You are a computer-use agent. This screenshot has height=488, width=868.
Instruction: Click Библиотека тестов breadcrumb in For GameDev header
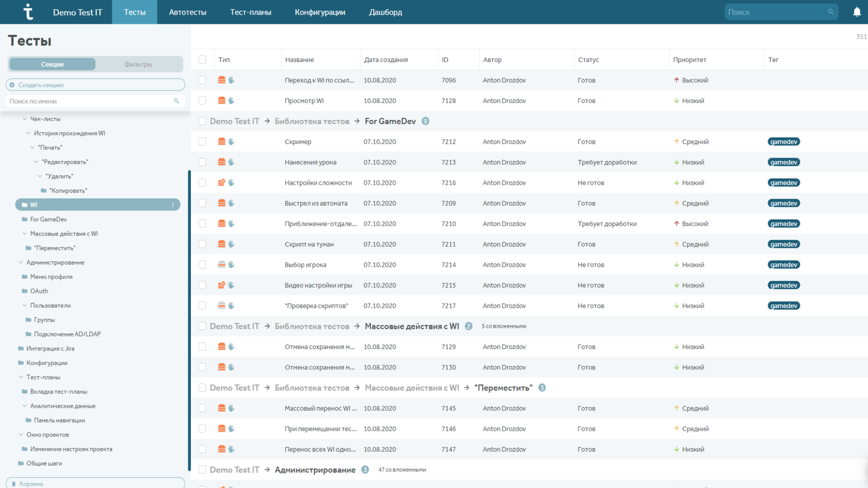coord(312,121)
